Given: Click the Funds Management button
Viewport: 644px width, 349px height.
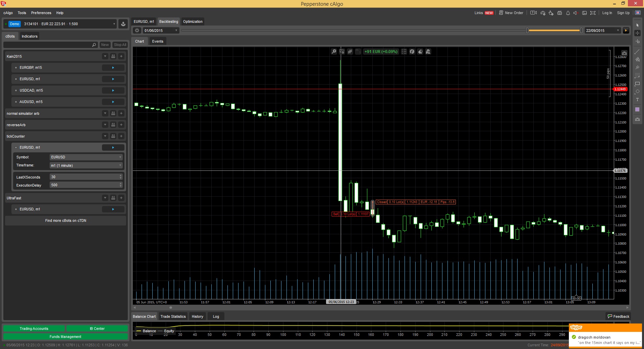Looking at the screenshot, I should [65, 337].
